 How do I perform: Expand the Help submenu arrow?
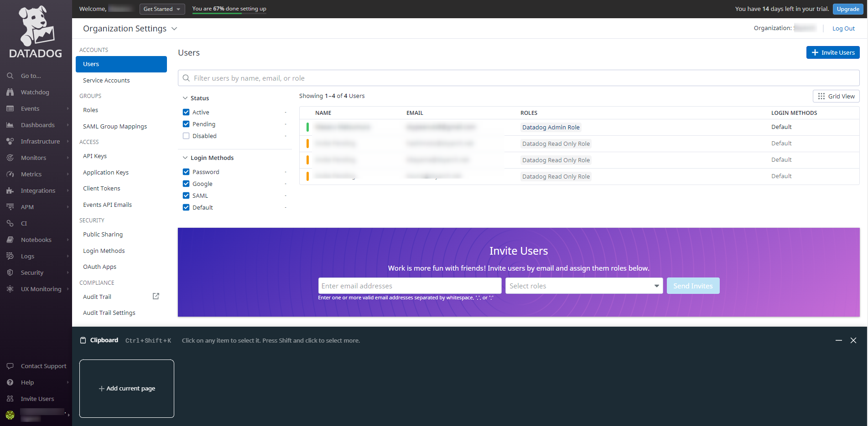coord(68,382)
